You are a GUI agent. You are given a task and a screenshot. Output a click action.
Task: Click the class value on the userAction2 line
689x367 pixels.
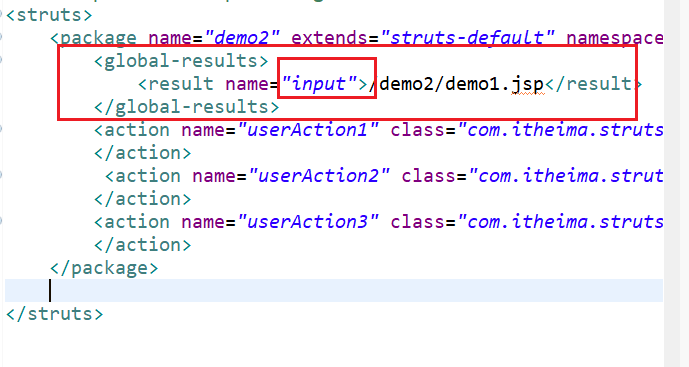(x=566, y=176)
